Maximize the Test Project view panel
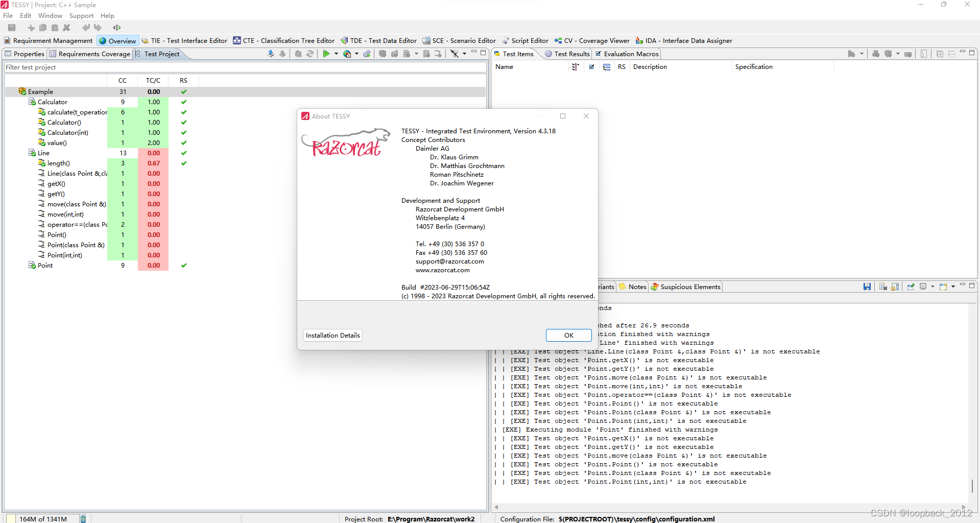980x523 pixels. pyautogui.click(x=483, y=53)
